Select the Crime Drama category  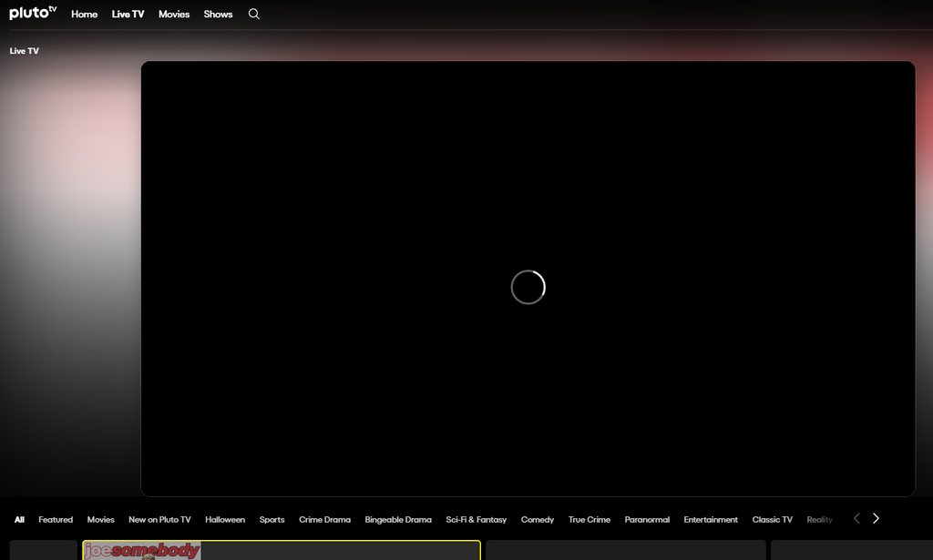325,520
